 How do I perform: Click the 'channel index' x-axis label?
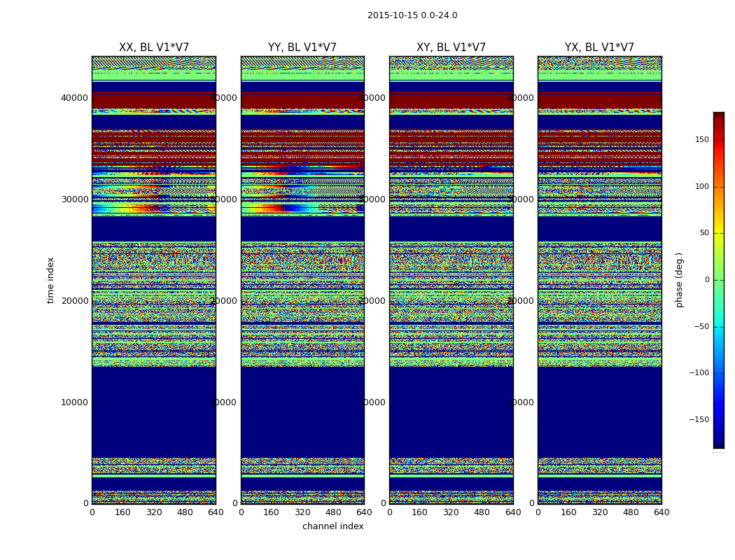[332, 526]
